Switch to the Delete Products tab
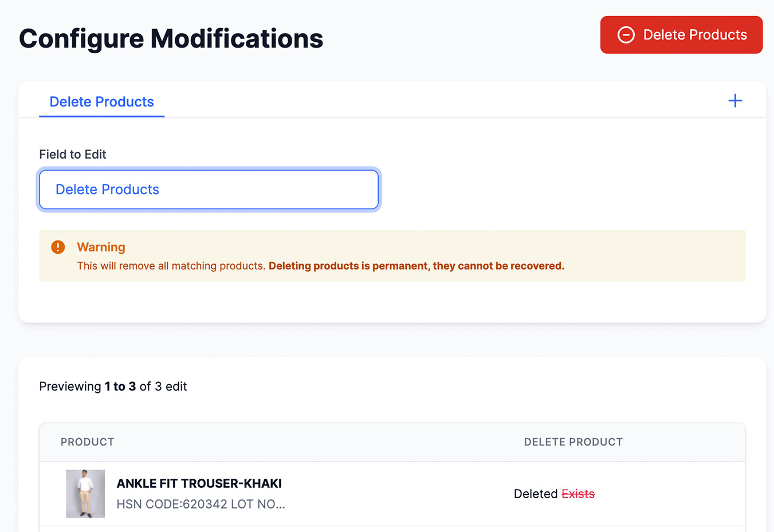Viewport: 774px width, 532px height. [101, 102]
